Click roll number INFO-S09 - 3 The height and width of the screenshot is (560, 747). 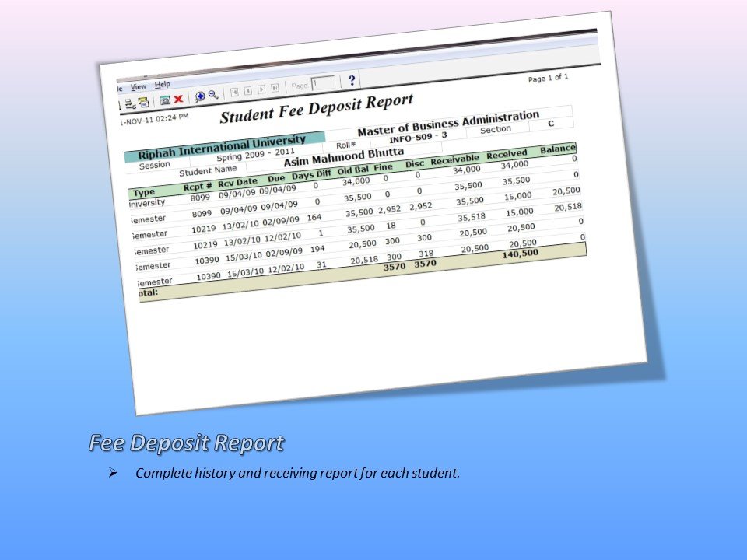click(418, 137)
